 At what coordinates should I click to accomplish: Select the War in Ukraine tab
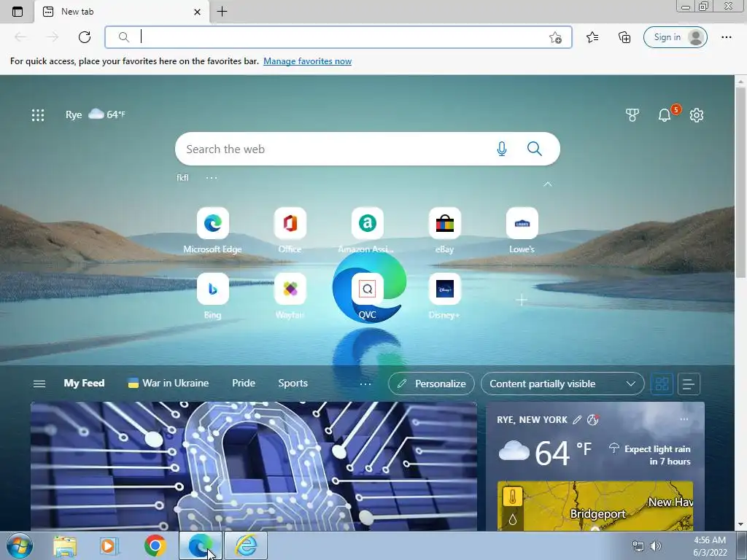pos(169,383)
